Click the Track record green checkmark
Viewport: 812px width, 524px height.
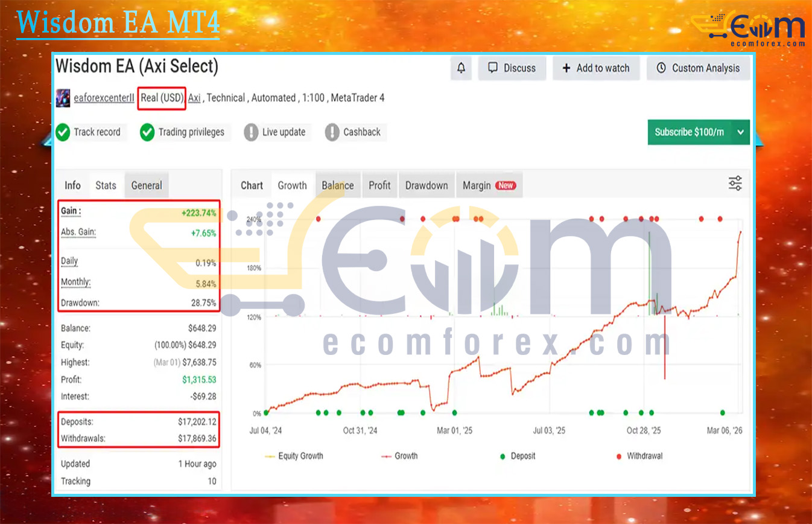pyautogui.click(x=63, y=132)
